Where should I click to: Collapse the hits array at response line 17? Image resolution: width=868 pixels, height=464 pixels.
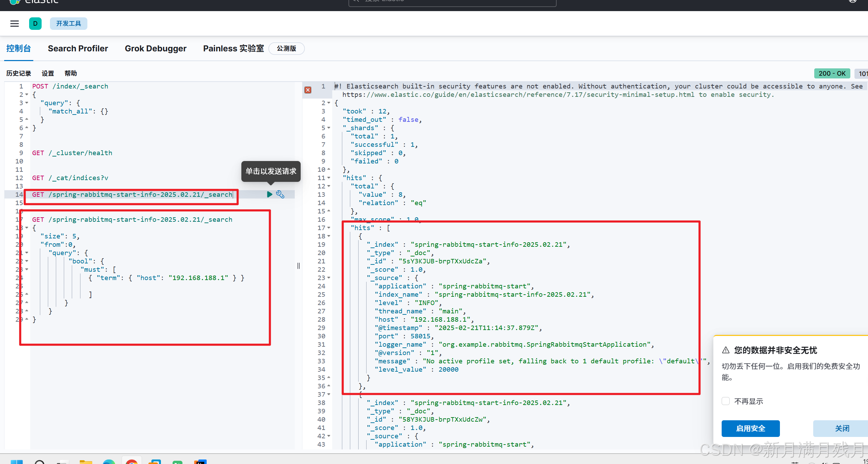[x=329, y=228]
